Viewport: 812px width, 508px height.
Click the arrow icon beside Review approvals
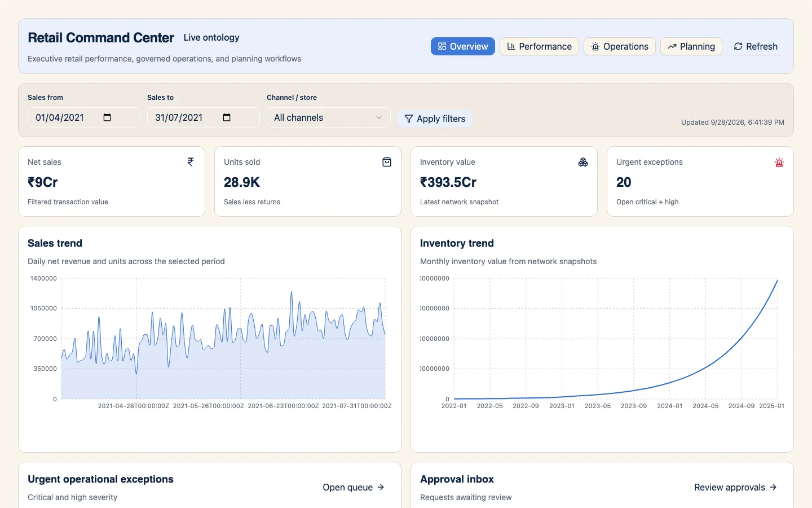coord(773,487)
